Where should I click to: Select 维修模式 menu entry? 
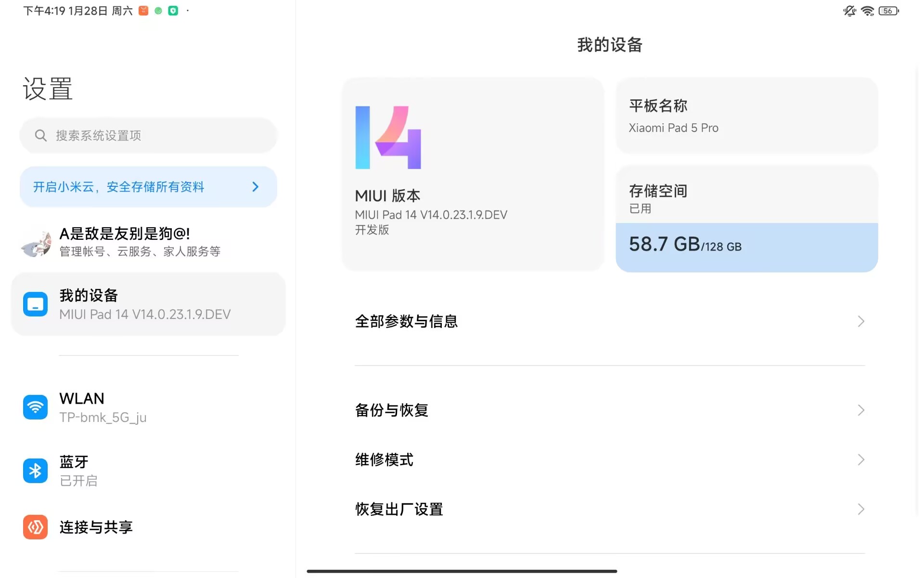coord(610,460)
